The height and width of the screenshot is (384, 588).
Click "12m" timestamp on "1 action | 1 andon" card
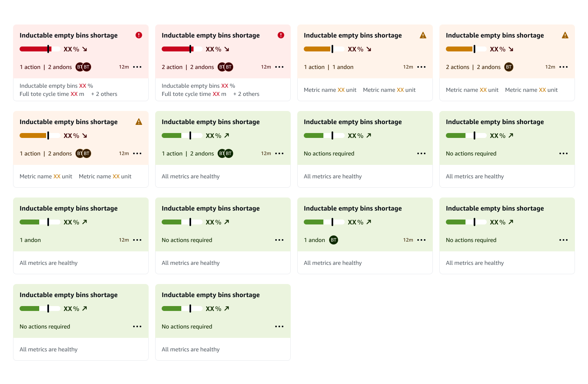click(408, 67)
